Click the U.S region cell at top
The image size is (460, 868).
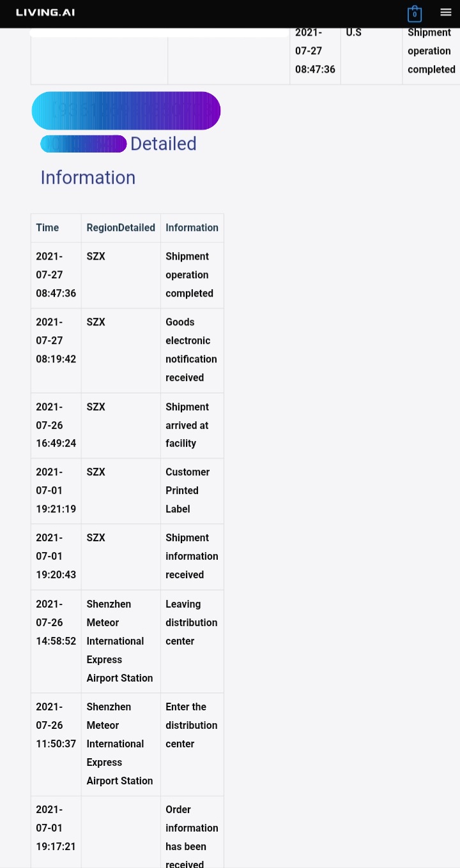tap(353, 32)
